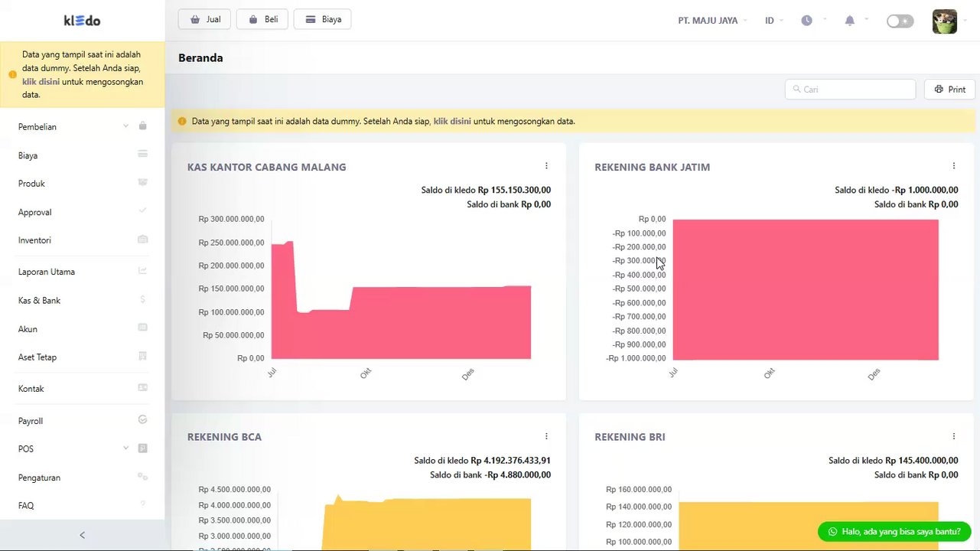980x551 pixels.
Task: Click the clock history icon
Action: tap(806, 21)
